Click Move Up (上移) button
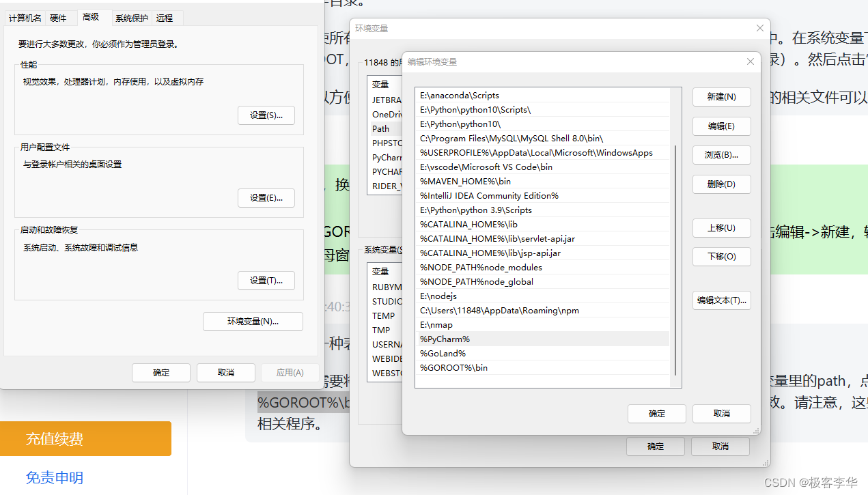The height and width of the screenshot is (495, 868). 721,228
